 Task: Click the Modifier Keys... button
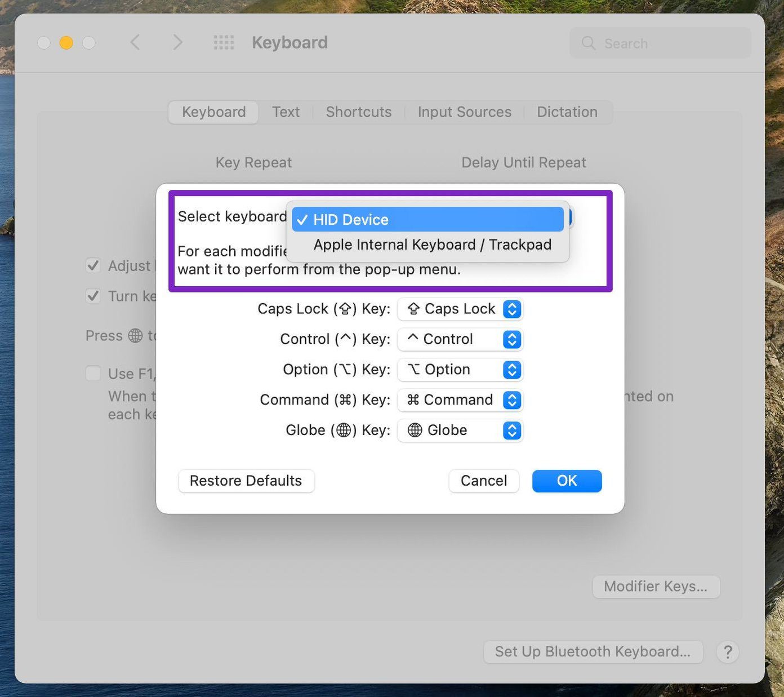pos(656,587)
